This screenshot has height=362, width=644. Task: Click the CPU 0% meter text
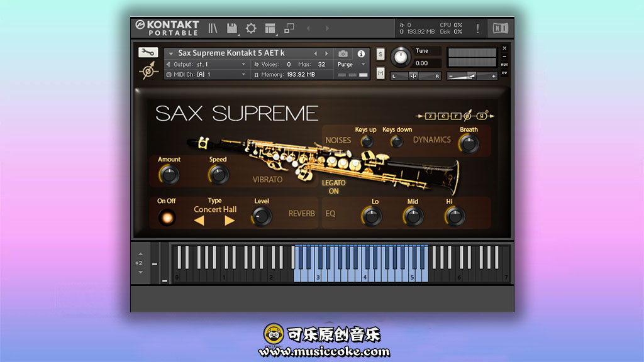point(451,25)
